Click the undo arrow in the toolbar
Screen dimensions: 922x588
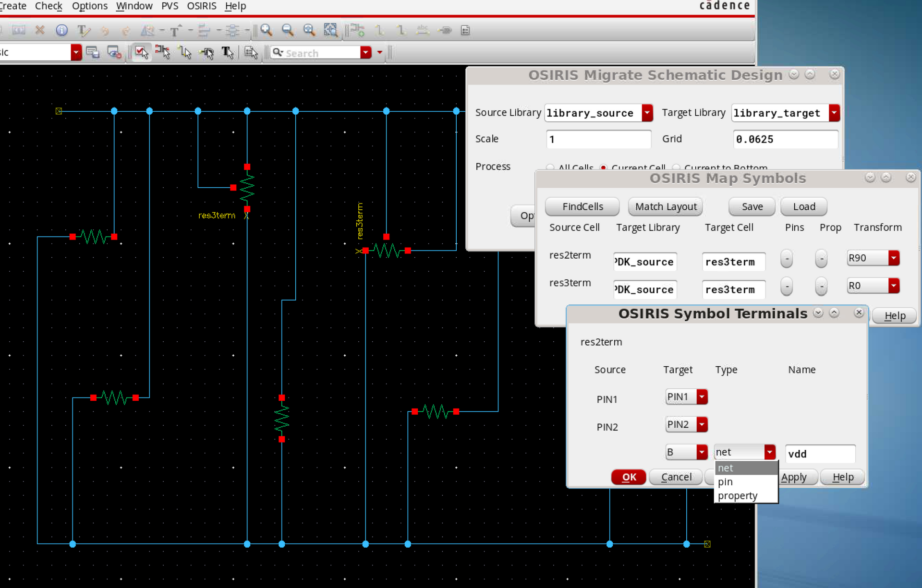[x=105, y=31]
